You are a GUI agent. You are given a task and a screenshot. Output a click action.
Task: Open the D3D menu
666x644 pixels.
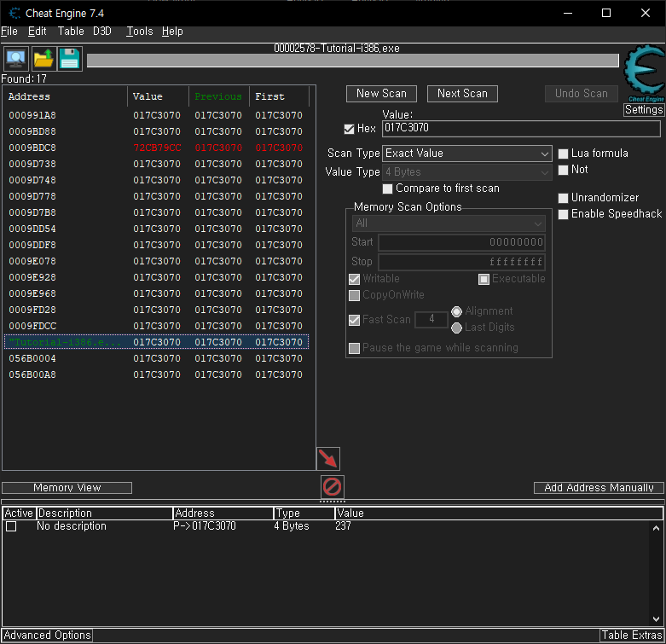click(102, 32)
